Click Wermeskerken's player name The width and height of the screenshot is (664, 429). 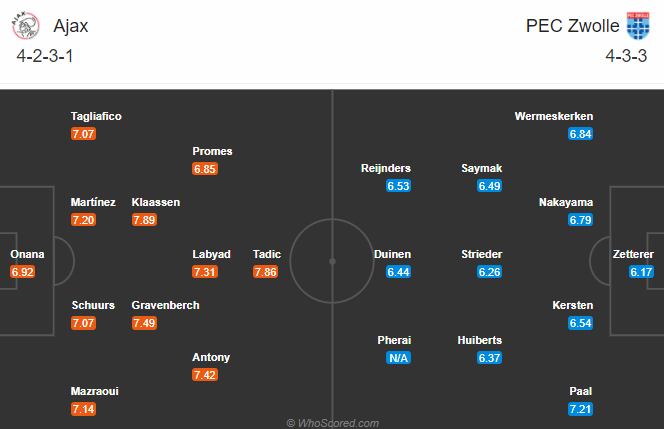[553, 116]
